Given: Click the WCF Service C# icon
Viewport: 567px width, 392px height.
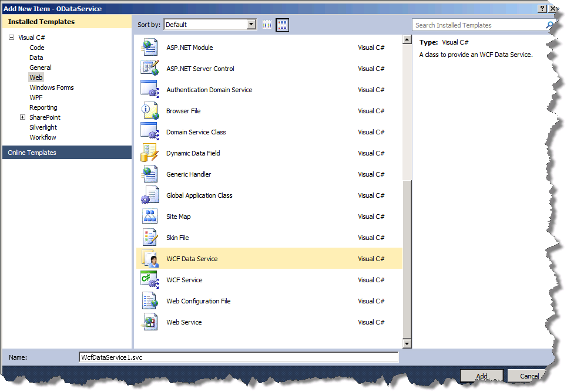Looking at the screenshot, I should coord(150,280).
